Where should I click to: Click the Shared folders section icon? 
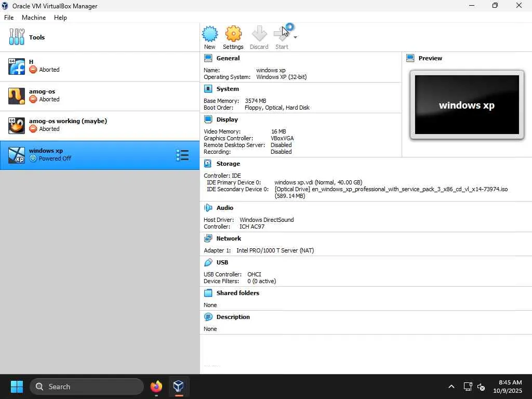[x=208, y=293]
